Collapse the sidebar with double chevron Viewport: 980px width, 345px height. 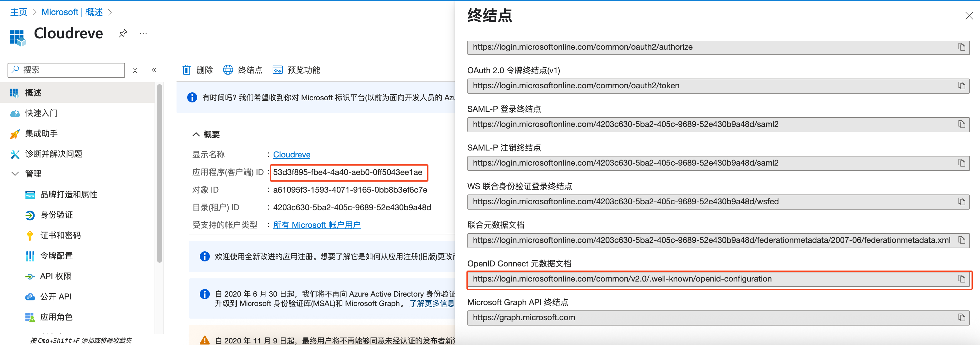(x=154, y=70)
